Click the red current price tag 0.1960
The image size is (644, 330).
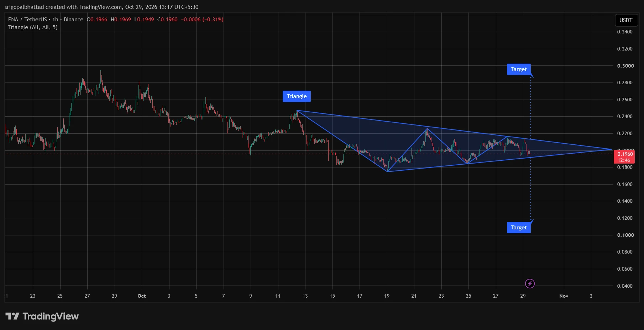[x=624, y=157]
